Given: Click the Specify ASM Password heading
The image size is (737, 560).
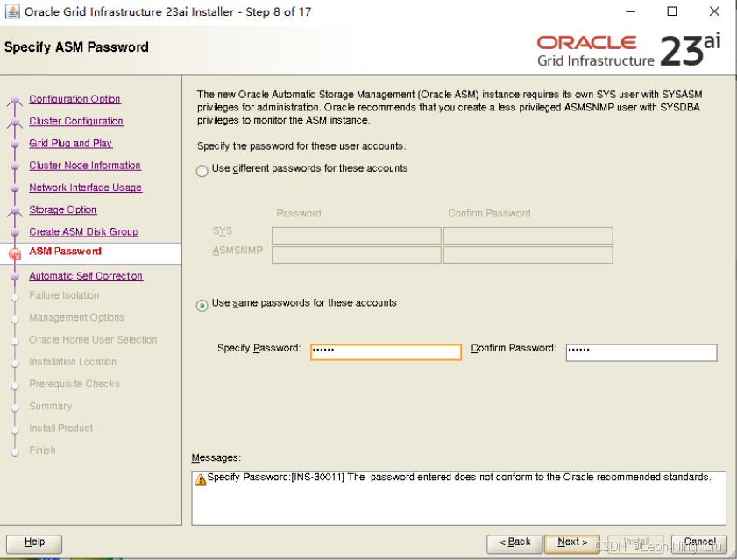Looking at the screenshot, I should coord(76,47).
